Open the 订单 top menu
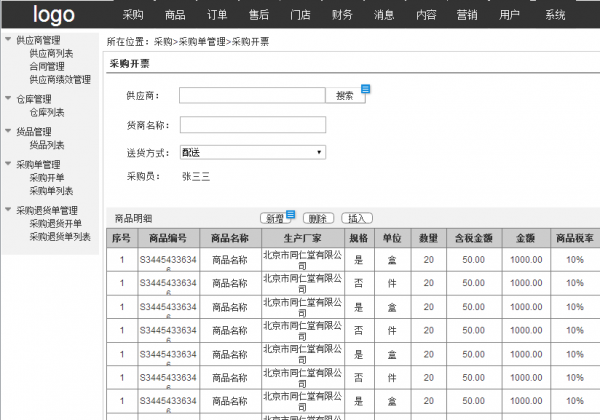Viewport: 600px width, 420px height. point(217,15)
